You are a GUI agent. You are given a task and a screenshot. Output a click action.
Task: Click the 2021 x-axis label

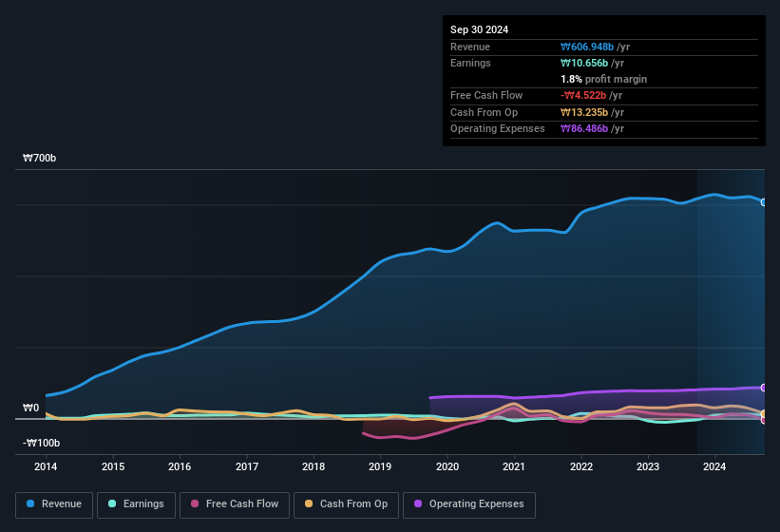click(x=514, y=466)
